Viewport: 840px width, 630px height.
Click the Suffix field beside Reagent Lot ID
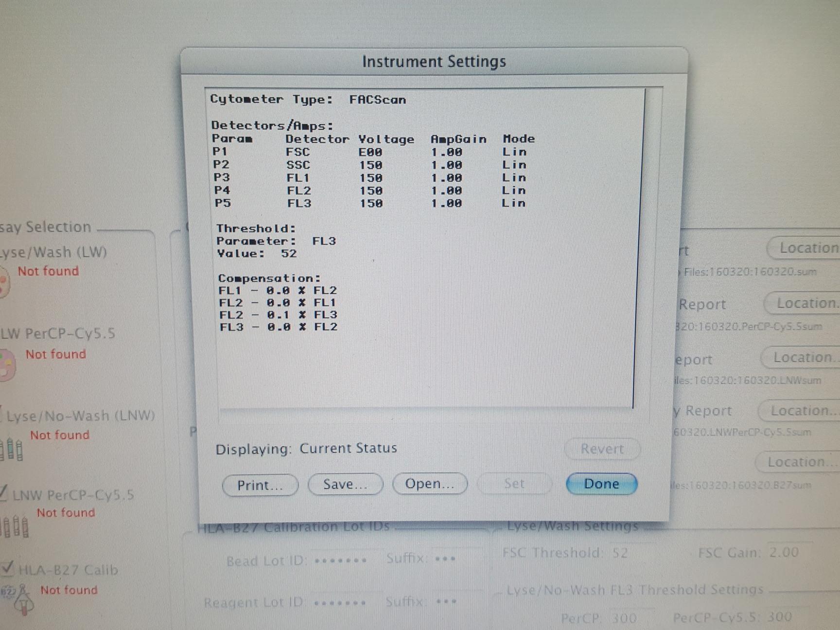pos(445,601)
